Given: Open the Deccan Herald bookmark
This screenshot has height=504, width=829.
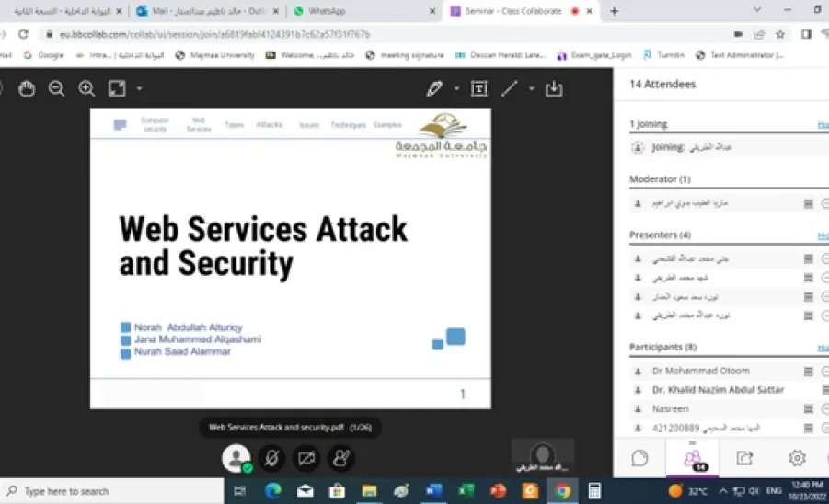Looking at the screenshot, I should click(501, 55).
